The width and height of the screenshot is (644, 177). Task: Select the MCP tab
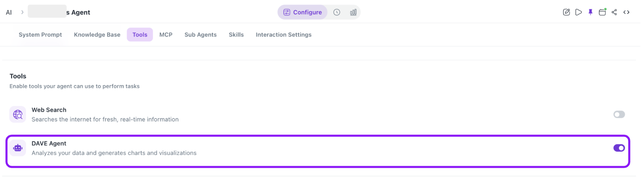pyautogui.click(x=166, y=35)
